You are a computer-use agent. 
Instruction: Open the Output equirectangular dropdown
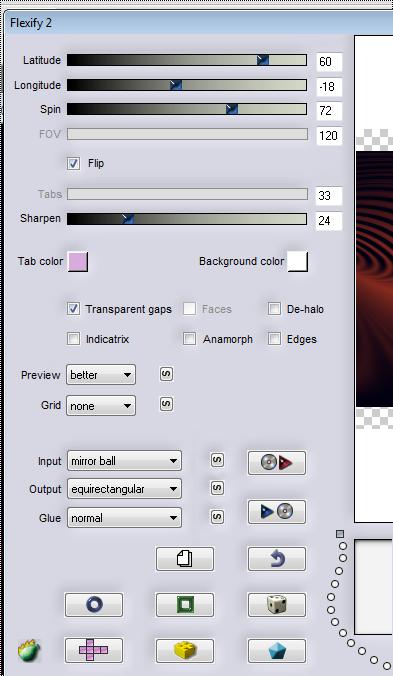pyautogui.click(x=124, y=489)
